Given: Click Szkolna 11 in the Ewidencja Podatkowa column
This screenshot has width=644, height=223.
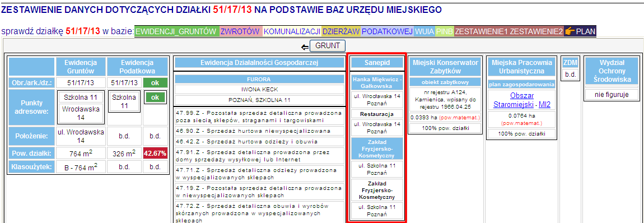Looking at the screenshot, I should tap(124, 102).
